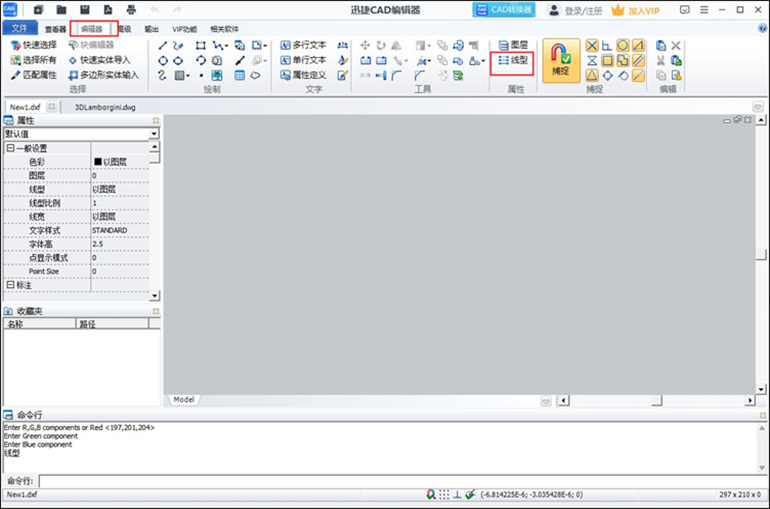Click the Move tool icon in Tools group
The width and height of the screenshot is (770, 509).
[365, 46]
